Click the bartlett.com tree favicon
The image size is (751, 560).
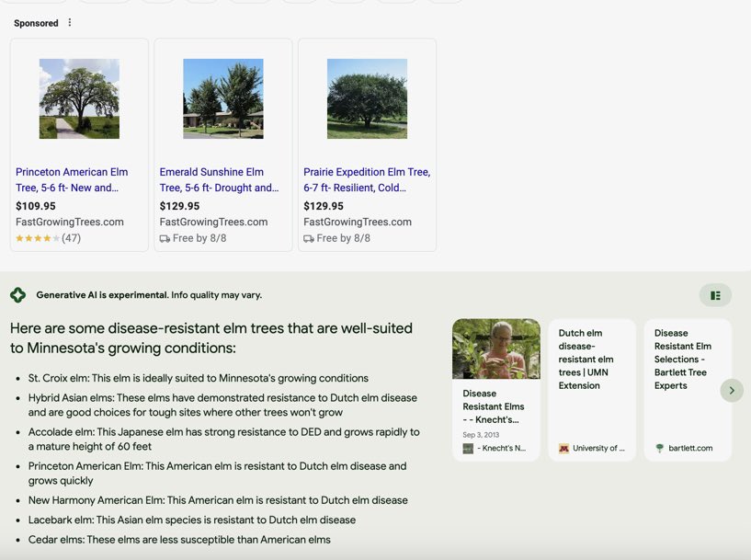[x=661, y=448]
